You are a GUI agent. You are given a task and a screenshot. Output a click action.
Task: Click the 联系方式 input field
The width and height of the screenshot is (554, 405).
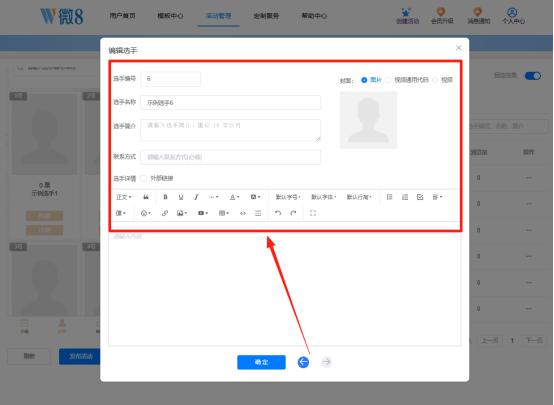point(231,157)
